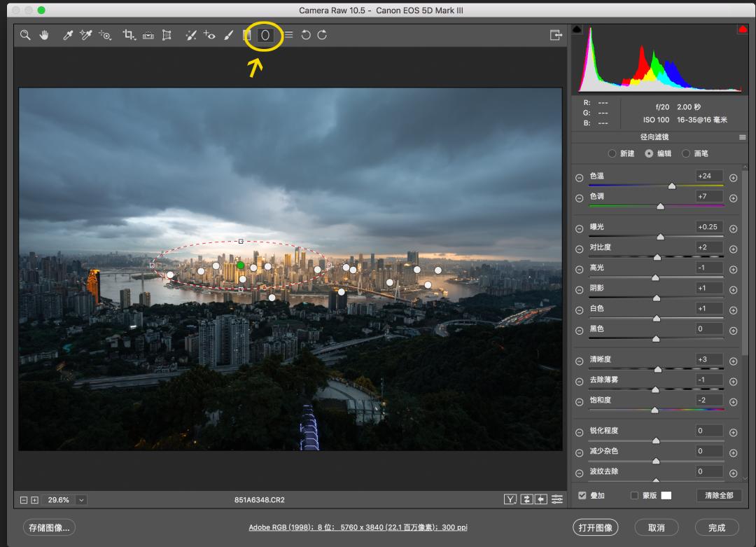Click the 色温 value input field
Viewport: 756px width, 547px height.
[x=709, y=176]
